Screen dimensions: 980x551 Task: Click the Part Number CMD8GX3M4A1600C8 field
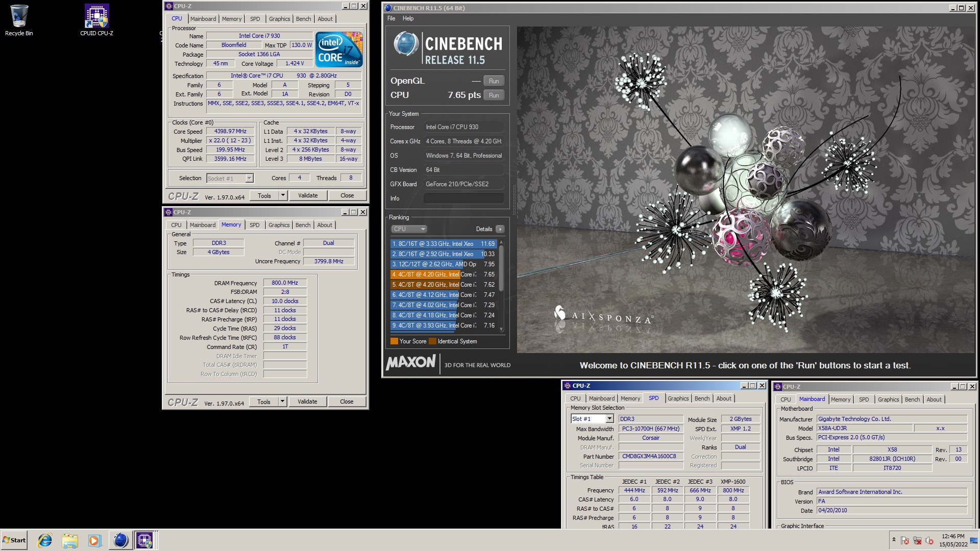tap(651, 456)
